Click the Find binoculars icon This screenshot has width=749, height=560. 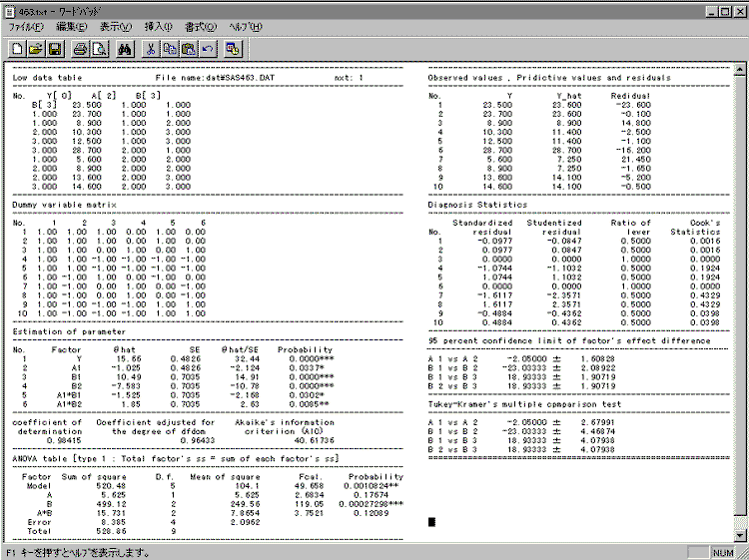125,48
